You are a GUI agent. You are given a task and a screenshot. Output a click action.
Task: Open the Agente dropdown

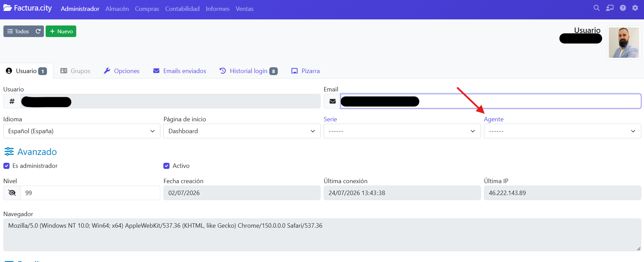tap(562, 131)
